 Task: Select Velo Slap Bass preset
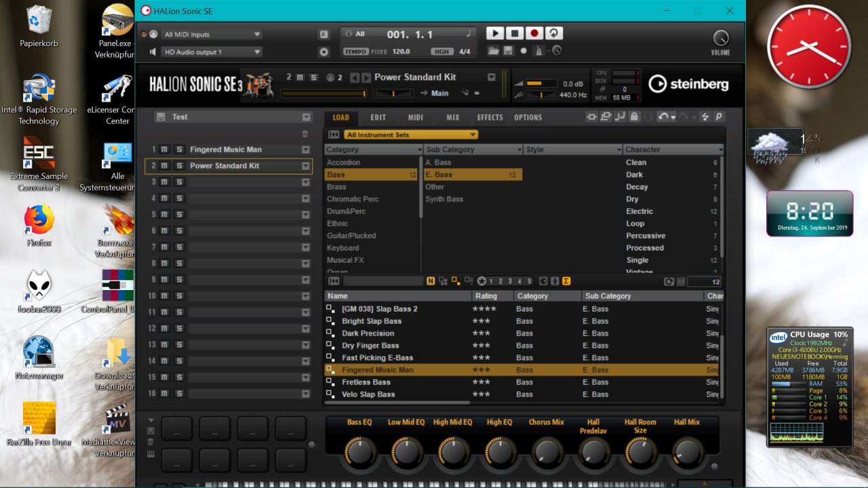pos(521,394)
